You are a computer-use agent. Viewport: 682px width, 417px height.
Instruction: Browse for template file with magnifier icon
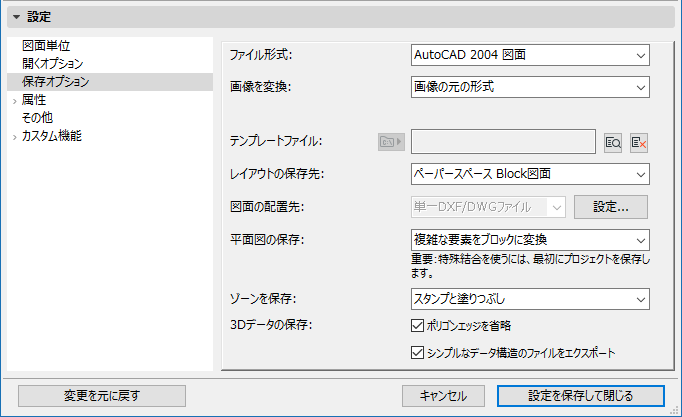click(613, 142)
